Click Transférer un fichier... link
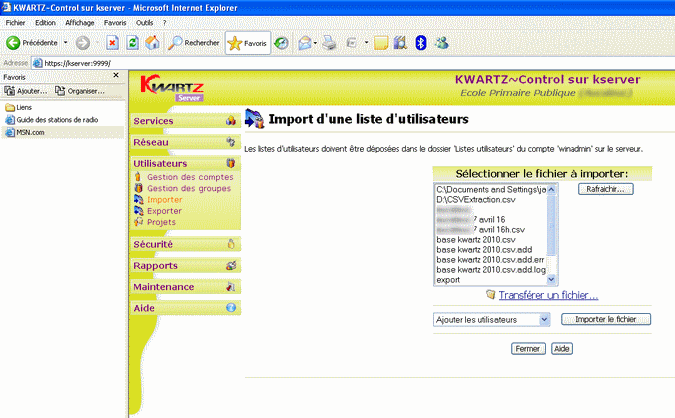The height and width of the screenshot is (418, 675). [548, 295]
